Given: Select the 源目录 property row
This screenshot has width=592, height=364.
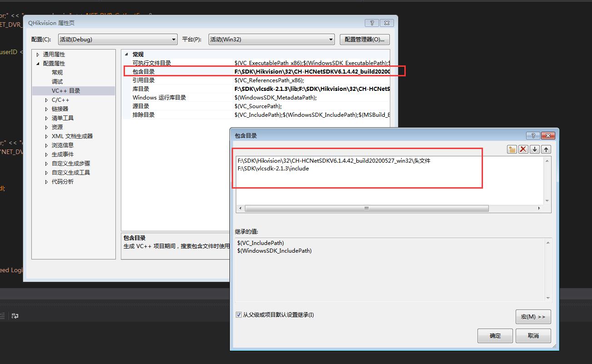Looking at the screenshot, I should point(256,106).
